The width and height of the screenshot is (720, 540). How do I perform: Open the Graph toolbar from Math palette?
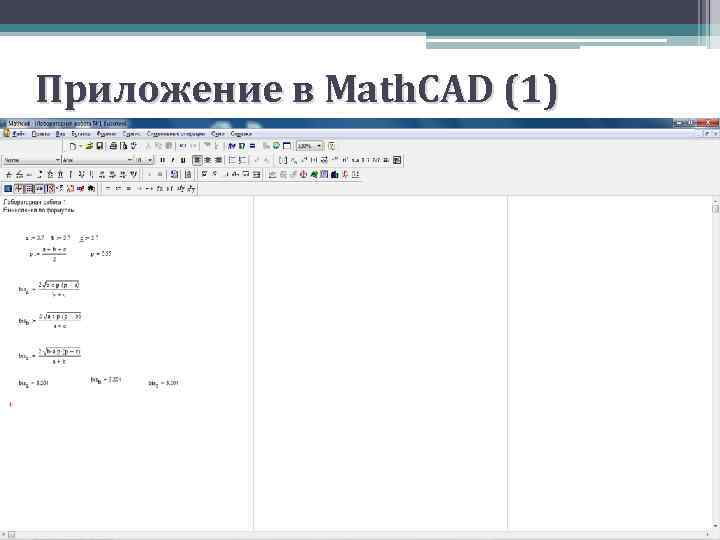(18, 188)
